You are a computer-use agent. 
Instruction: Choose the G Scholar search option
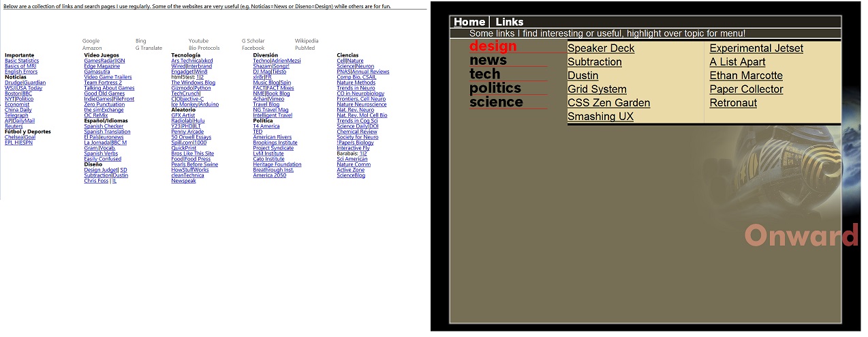pyautogui.click(x=253, y=41)
